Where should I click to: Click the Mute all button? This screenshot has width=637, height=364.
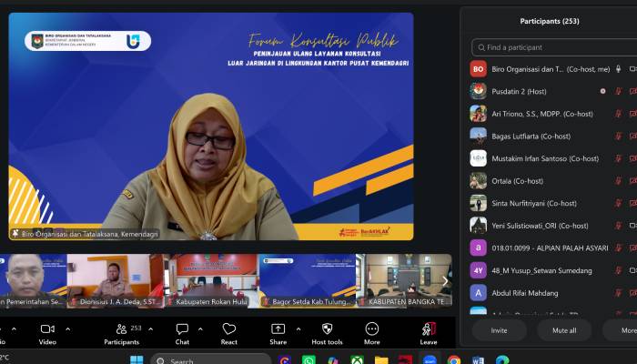(x=564, y=330)
